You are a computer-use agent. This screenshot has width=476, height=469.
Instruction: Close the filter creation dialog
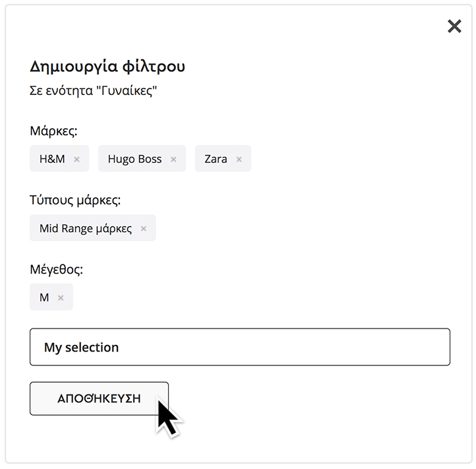[x=454, y=26]
